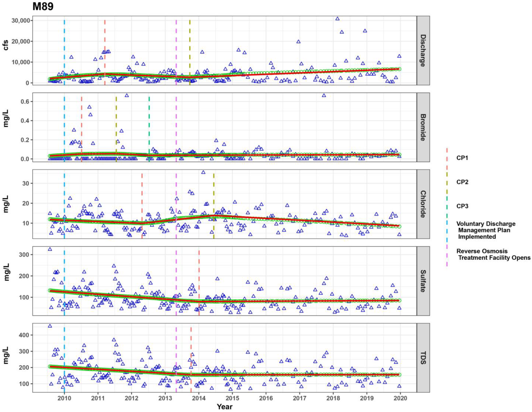Click the TDS panel strip label
Image resolution: width=532 pixels, height=412 pixels.
click(x=423, y=358)
